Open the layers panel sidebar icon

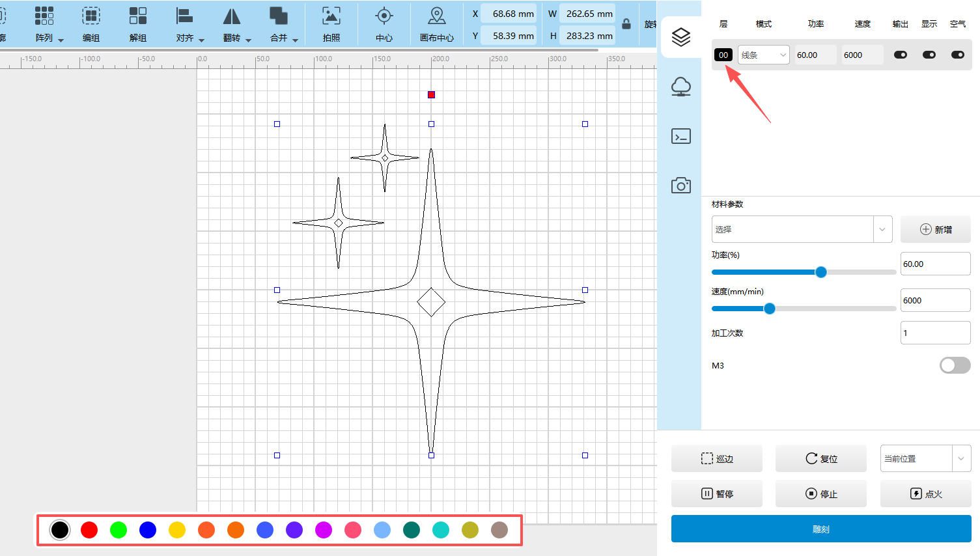[681, 37]
